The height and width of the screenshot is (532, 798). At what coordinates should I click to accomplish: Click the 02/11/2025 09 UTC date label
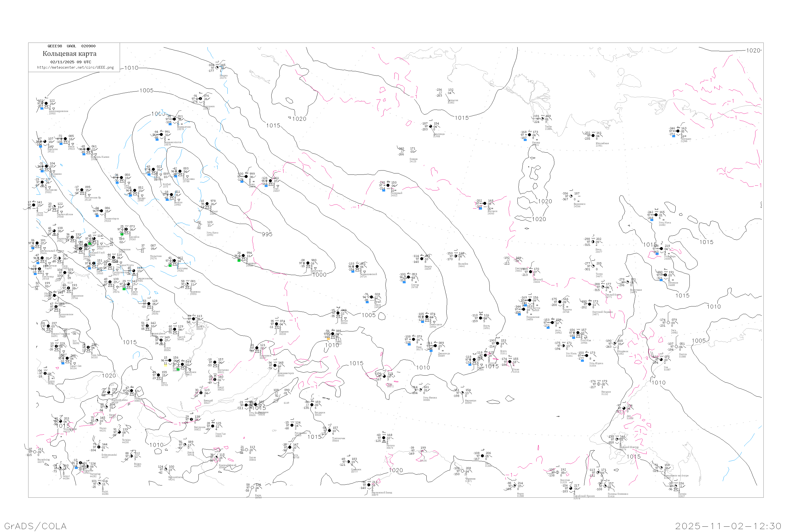(70, 62)
